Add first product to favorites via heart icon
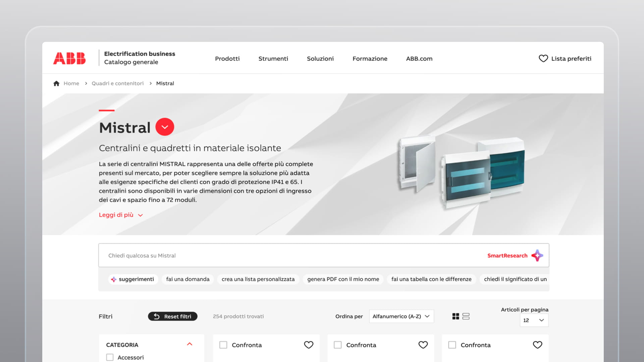This screenshot has height=362, width=644. [x=309, y=345]
